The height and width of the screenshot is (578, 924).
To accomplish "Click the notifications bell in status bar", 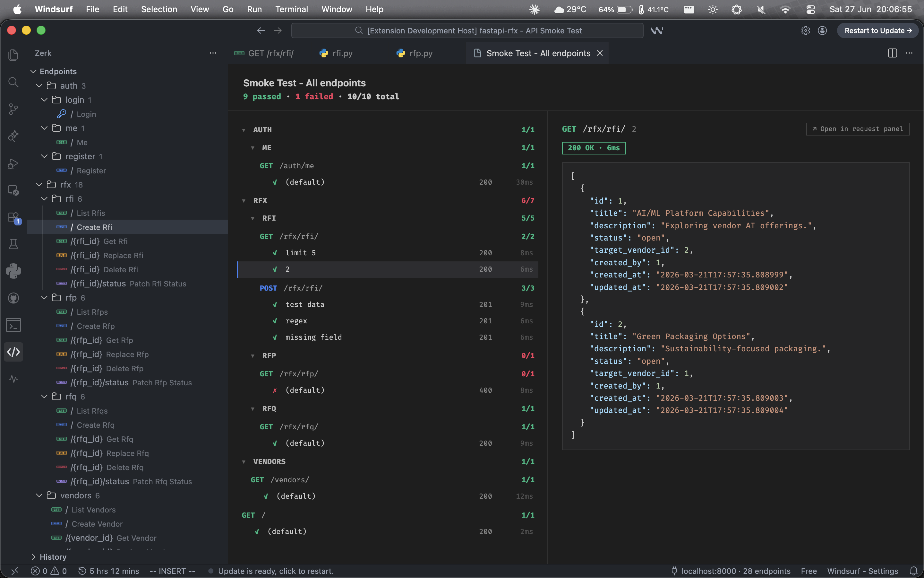I will tap(913, 571).
